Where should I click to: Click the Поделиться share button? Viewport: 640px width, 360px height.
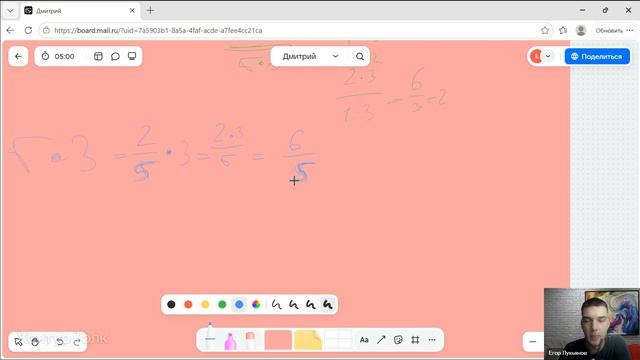click(x=597, y=56)
